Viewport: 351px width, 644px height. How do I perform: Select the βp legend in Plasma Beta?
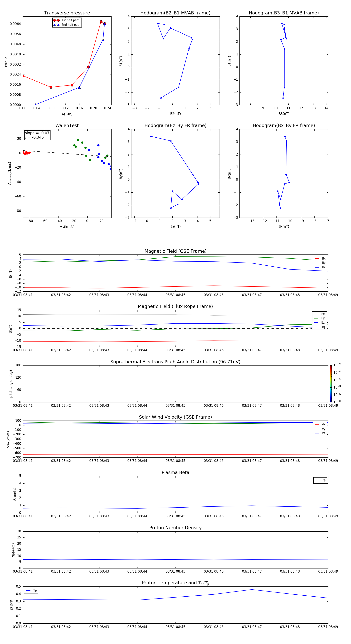(x=320, y=480)
